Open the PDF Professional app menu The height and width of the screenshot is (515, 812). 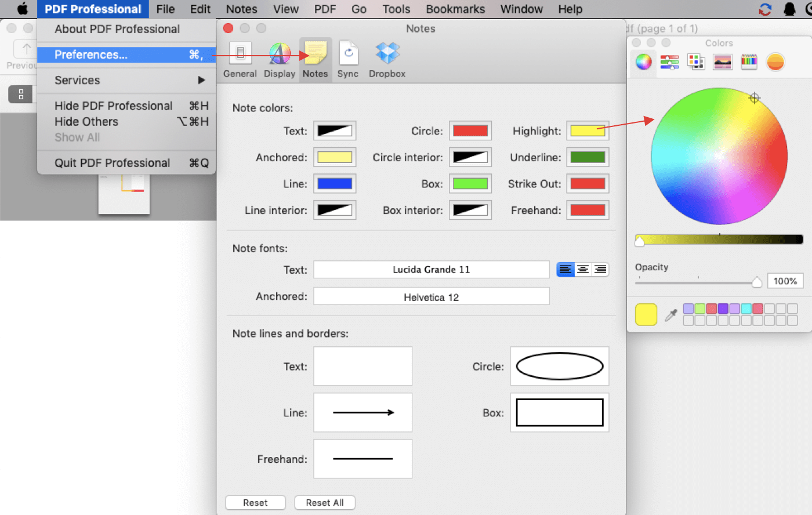coord(93,9)
